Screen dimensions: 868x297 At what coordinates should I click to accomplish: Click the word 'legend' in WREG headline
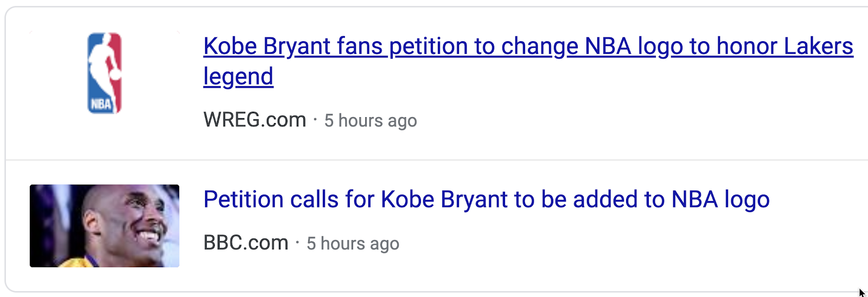(238, 77)
